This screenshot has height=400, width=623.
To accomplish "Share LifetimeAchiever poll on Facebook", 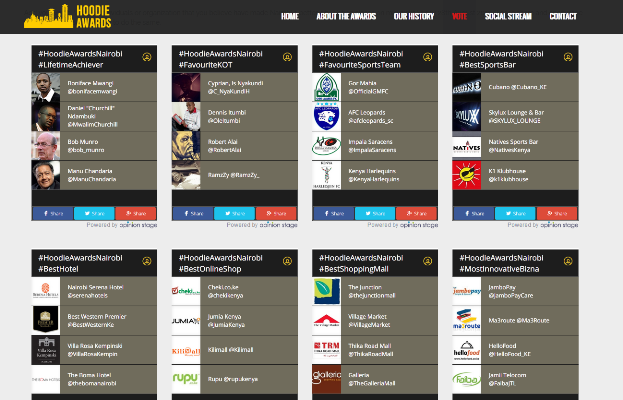I will click(x=53, y=213).
